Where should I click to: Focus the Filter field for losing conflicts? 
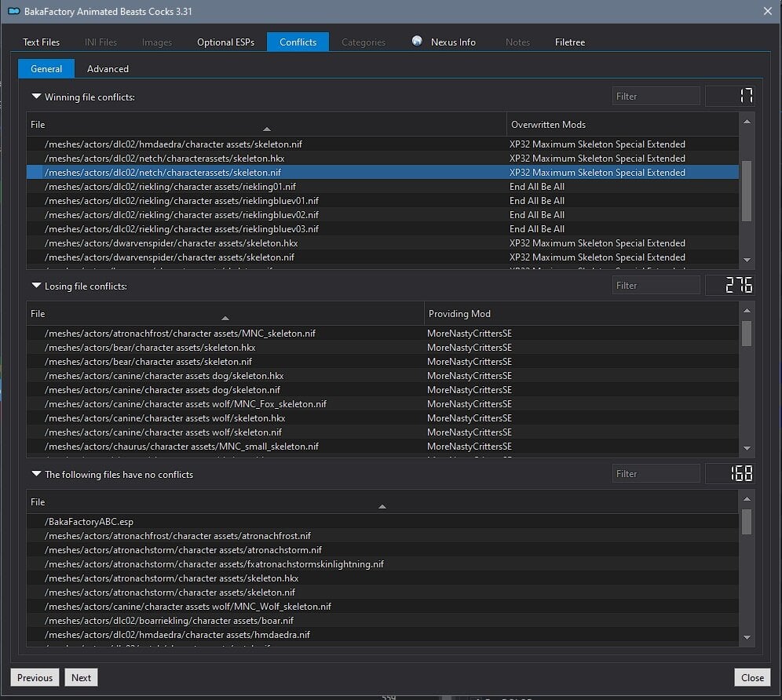pos(656,285)
